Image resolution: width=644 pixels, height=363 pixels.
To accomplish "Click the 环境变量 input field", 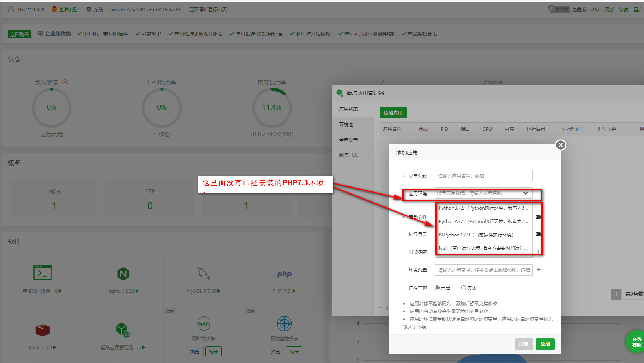I will (483, 270).
